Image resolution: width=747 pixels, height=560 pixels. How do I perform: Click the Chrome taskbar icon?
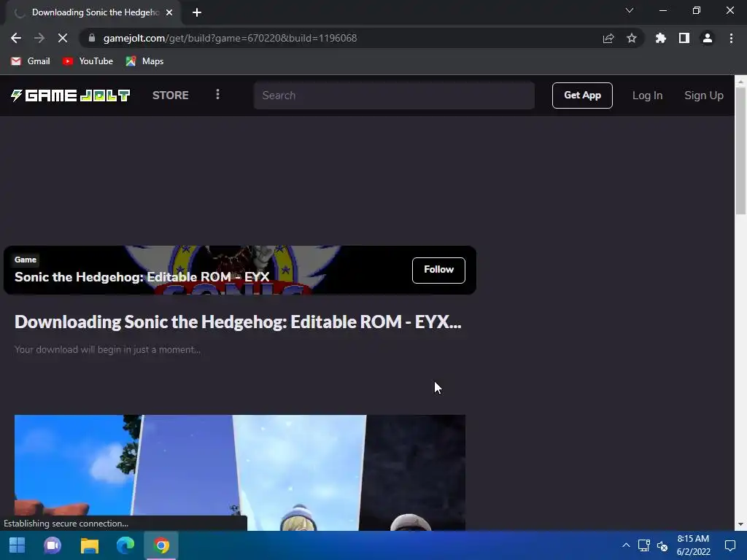(161, 545)
